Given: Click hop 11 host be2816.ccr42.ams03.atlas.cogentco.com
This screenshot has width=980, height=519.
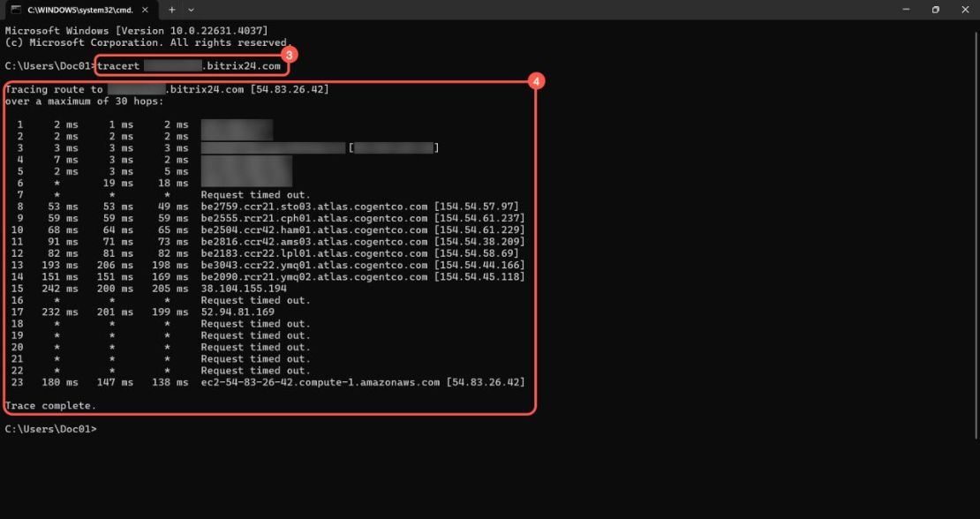Looking at the screenshot, I should (x=314, y=242).
